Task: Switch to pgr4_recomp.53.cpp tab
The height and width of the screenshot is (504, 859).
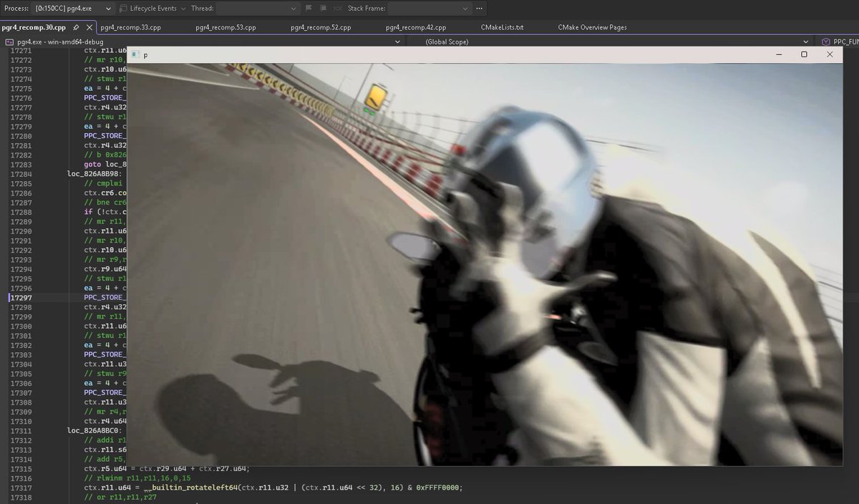Action: 225,27
